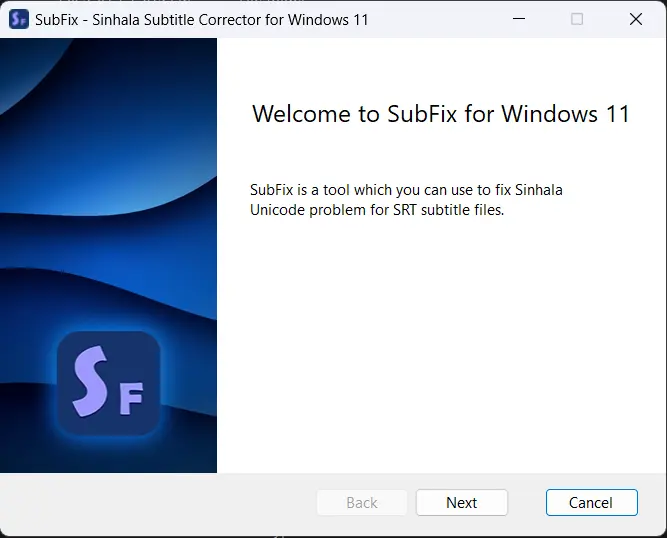Click the SubFix icon in title bar

[x=19, y=20]
